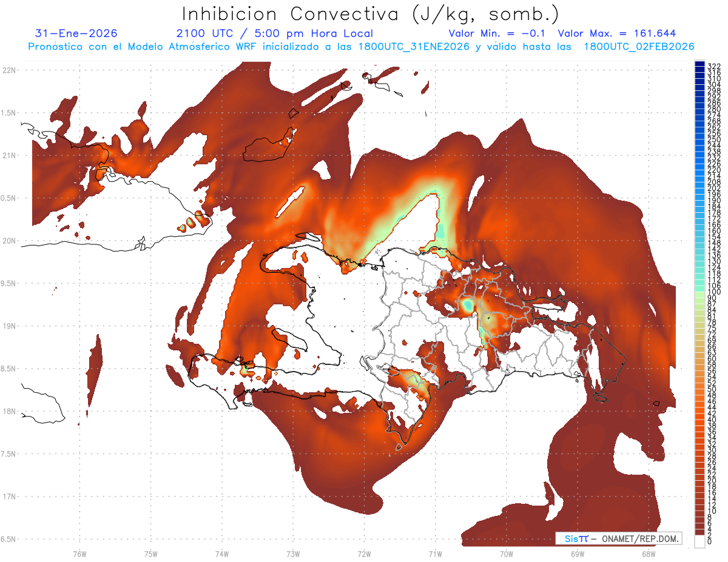Click the "74W" longitude label
This screenshot has width=728, height=562.
tap(222, 554)
